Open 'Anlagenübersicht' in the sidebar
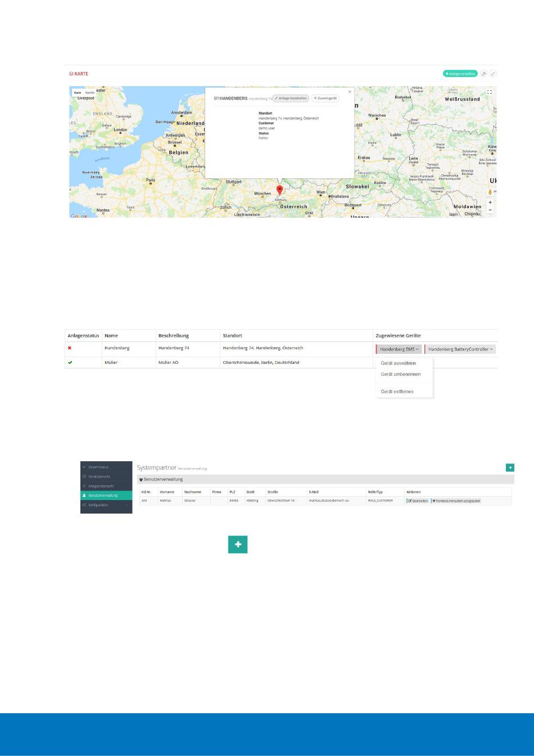Viewport: 534px width, 756px height. (x=106, y=486)
